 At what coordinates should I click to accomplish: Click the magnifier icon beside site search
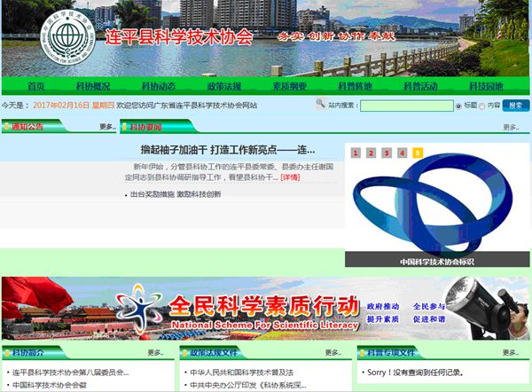pos(320,105)
